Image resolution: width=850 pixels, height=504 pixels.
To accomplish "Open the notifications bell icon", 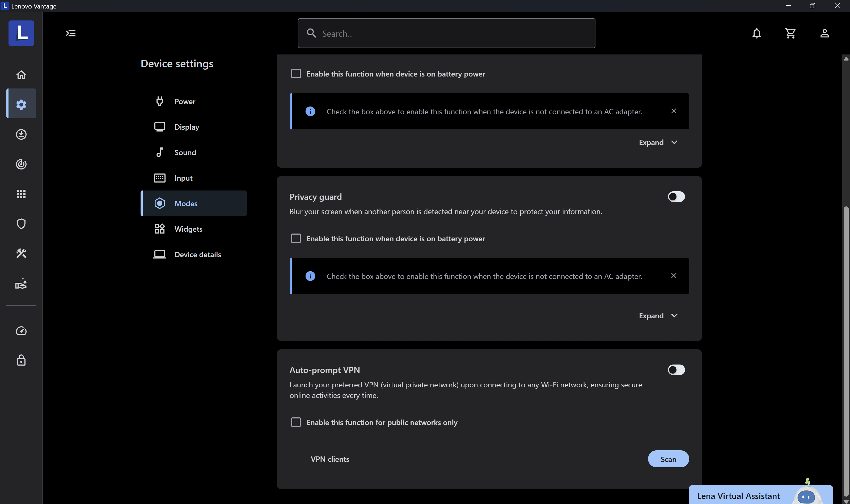I will coord(757,33).
